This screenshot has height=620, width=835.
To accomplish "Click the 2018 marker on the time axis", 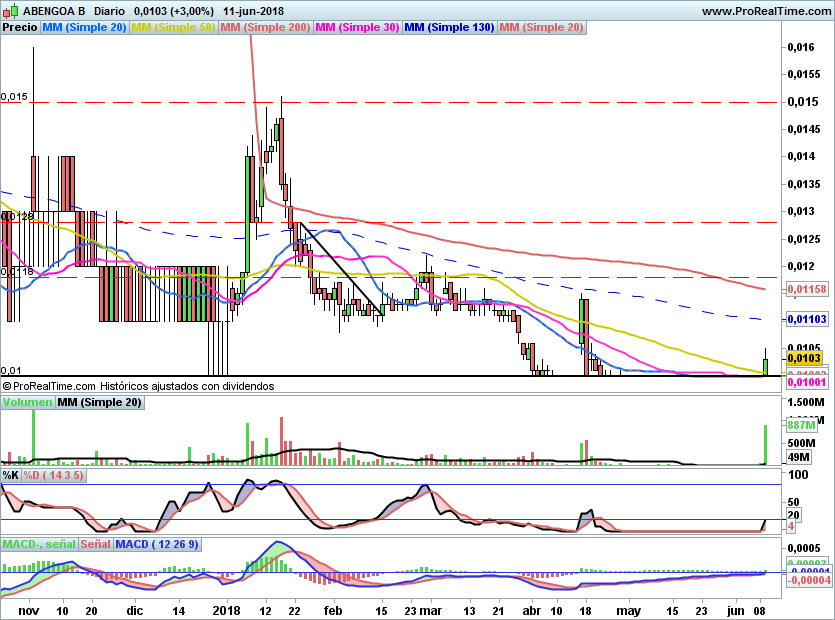I will [226, 610].
